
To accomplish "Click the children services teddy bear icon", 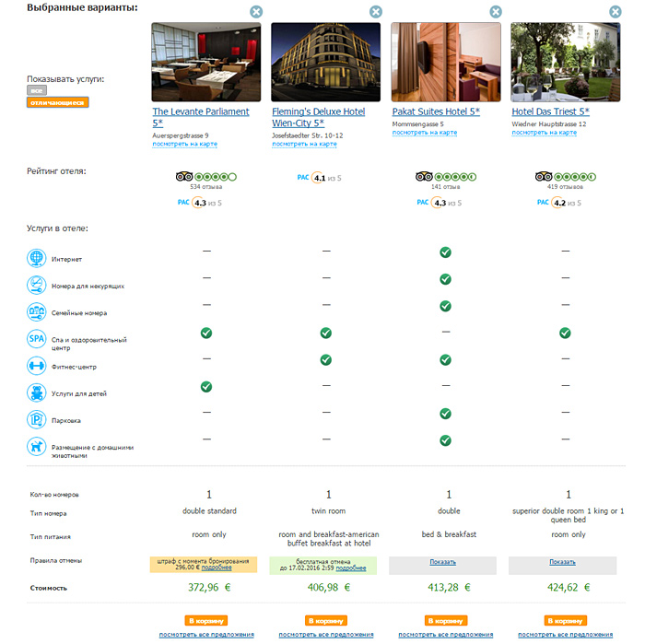I will click(x=36, y=392).
